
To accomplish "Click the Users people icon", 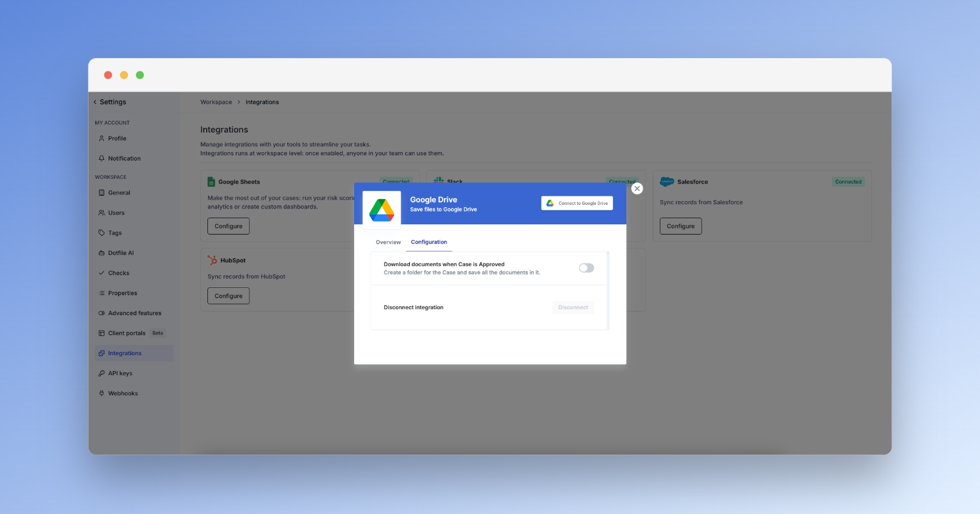I will click(x=101, y=213).
